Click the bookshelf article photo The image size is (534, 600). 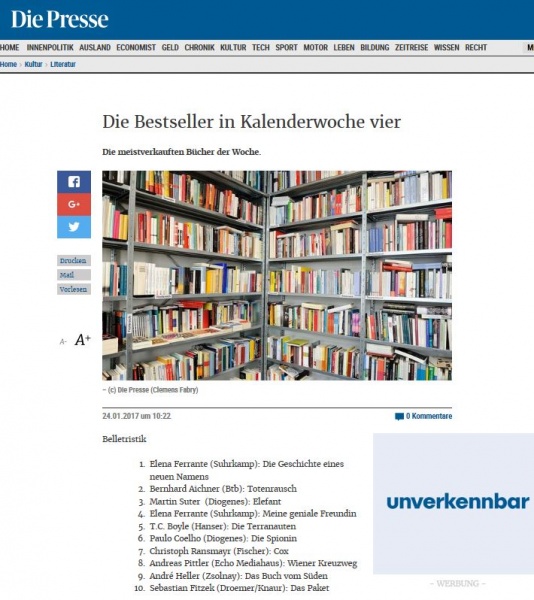coord(277,276)
